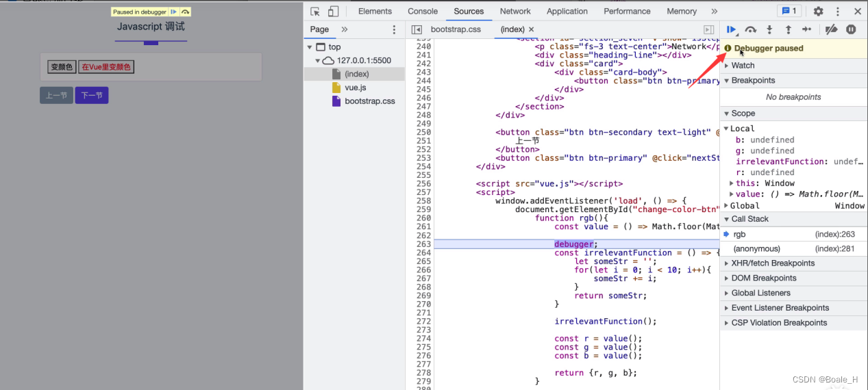Click the 在Vue里变颜色 button
The width and height of the screenshot is (868, 390).
click(106, 67)
